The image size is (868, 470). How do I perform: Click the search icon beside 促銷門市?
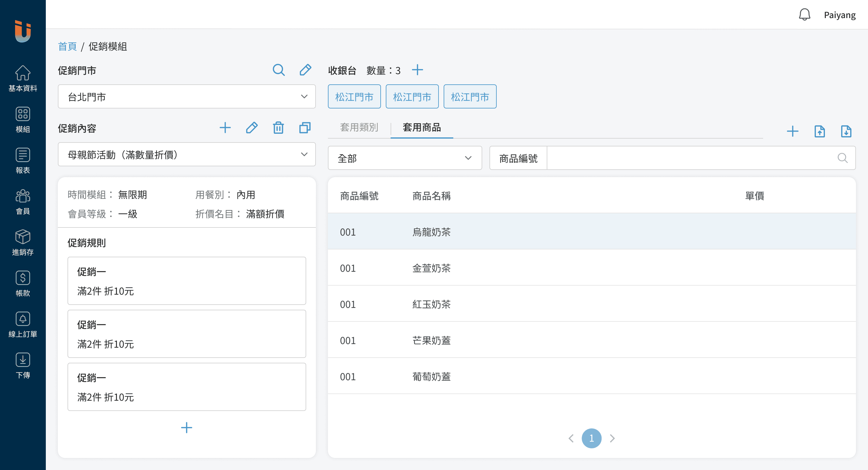(x=278, y=70)
